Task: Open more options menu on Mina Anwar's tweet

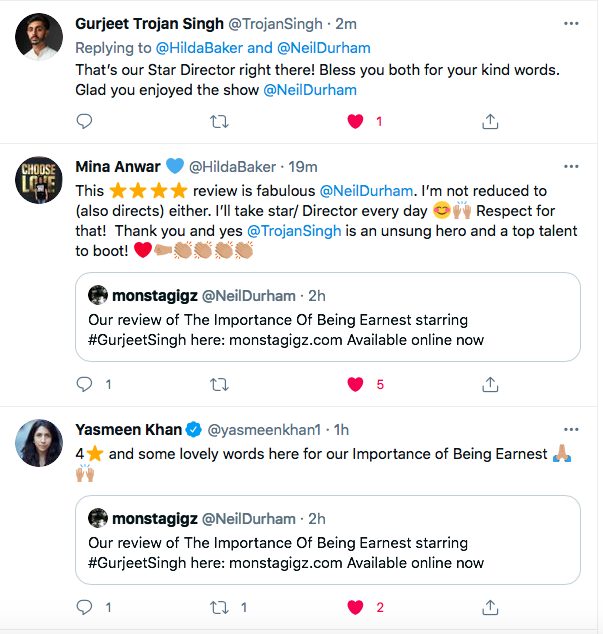Action: pos(570,166)
